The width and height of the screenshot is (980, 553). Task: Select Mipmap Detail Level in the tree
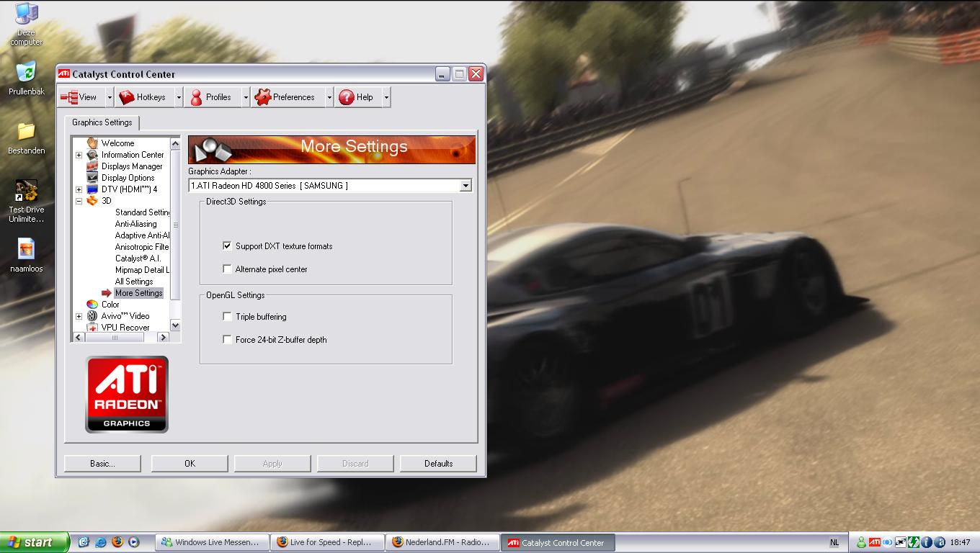pyautogui.click(x=142, y=270)
